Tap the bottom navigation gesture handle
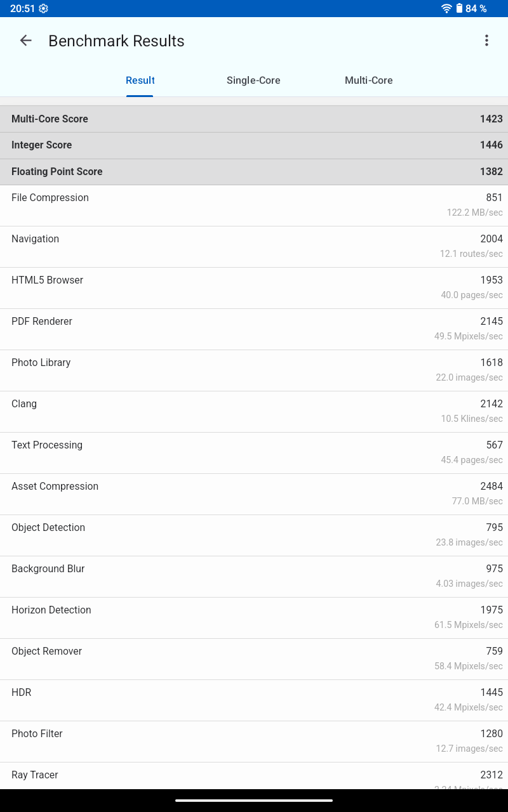The width and height of the screenshot is (508, 812). pyautogui.click(x=254, y=800)
